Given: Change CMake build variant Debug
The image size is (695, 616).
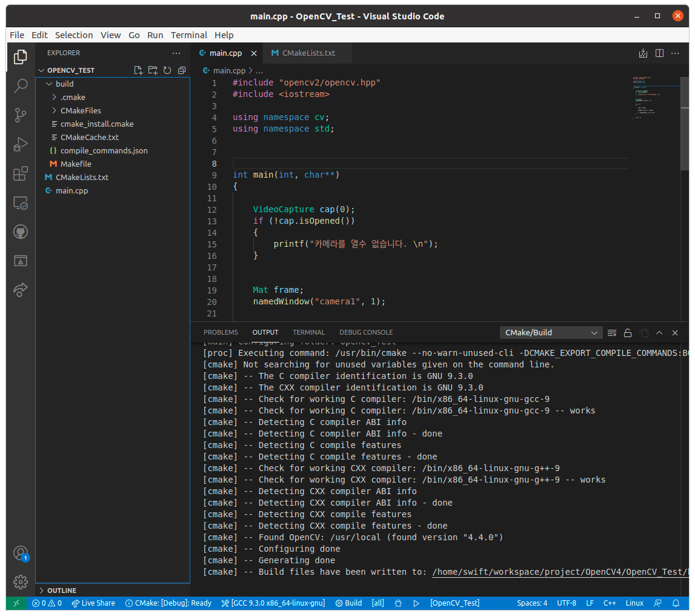Looking at the screenshot, I should [x=168, y=603].
